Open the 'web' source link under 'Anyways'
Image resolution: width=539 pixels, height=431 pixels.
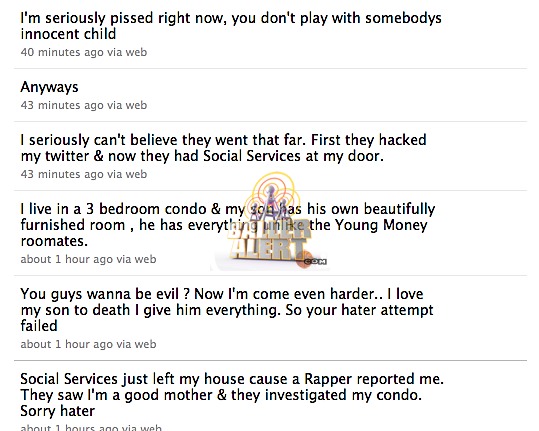136,105
